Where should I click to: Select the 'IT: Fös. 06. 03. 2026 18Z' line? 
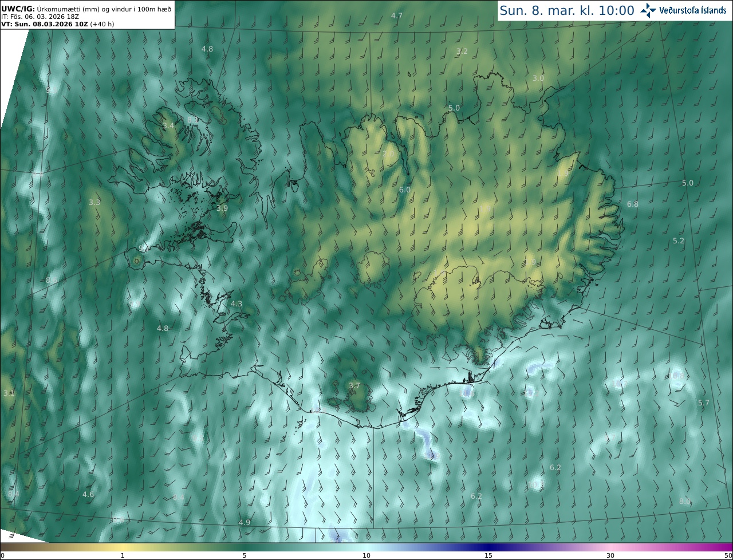click(40, 17)
